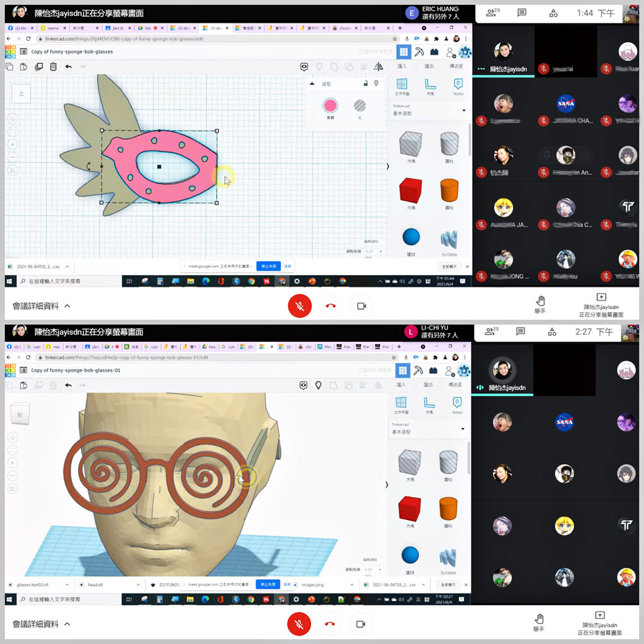Toggle microphone mute in the 2:27 Meet window
The height and width of the screenshot is (644, 644).
(x=299, y=625)
